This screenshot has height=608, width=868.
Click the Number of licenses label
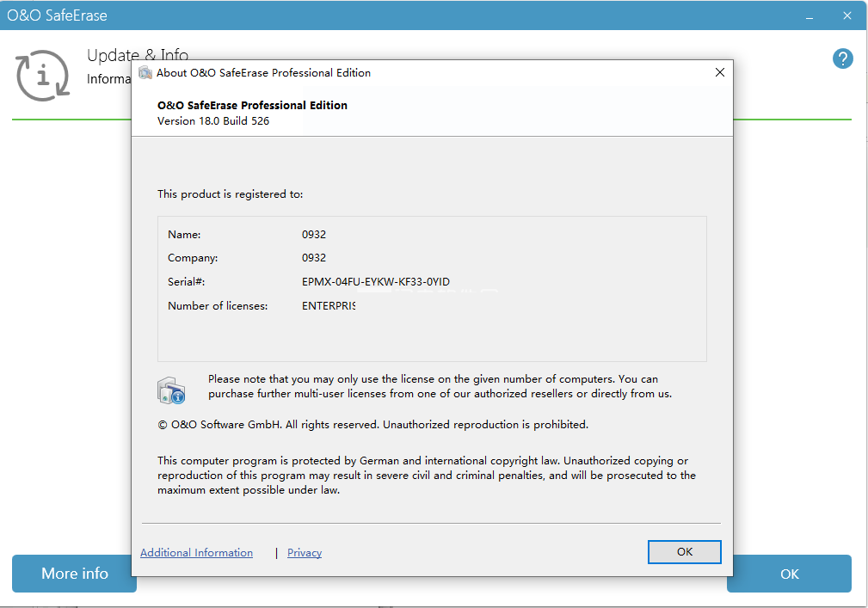(x=218, y=306)
